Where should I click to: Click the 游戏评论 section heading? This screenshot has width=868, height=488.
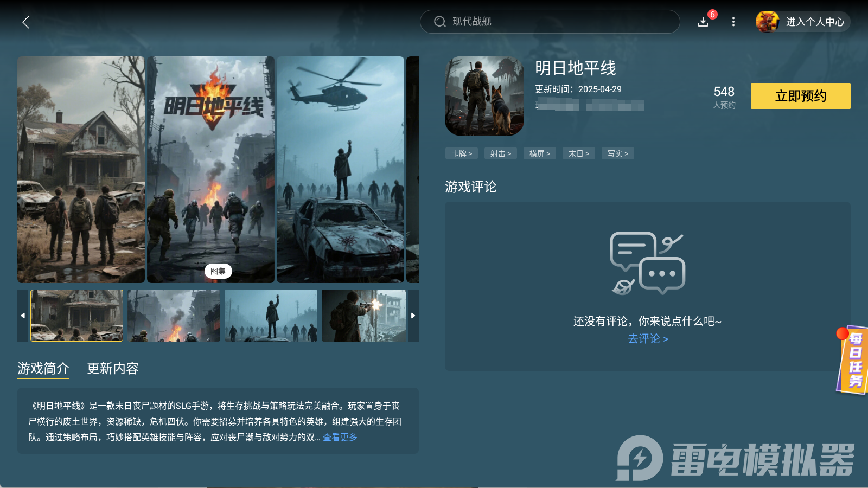coord(471,187)
